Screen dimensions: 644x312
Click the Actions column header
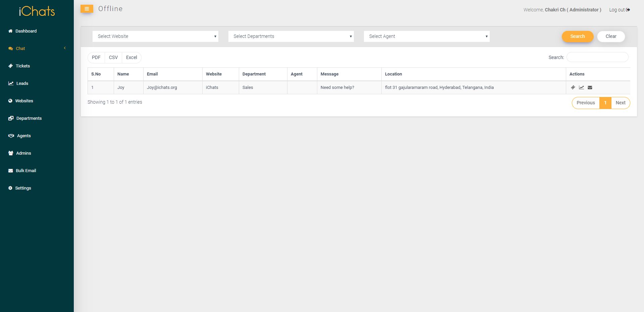(x=598, y=74)
